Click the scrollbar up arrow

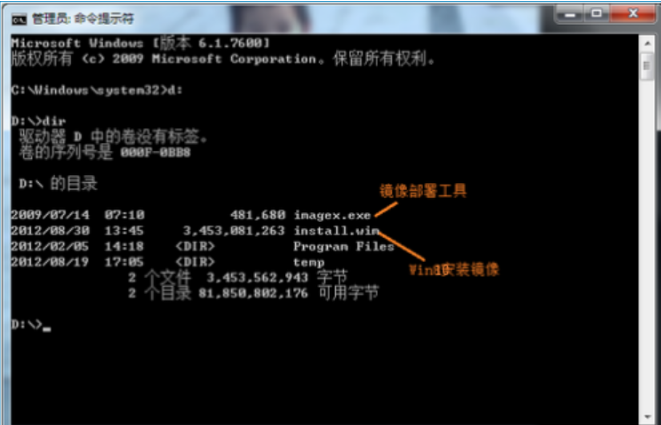(x=646, y=44)
